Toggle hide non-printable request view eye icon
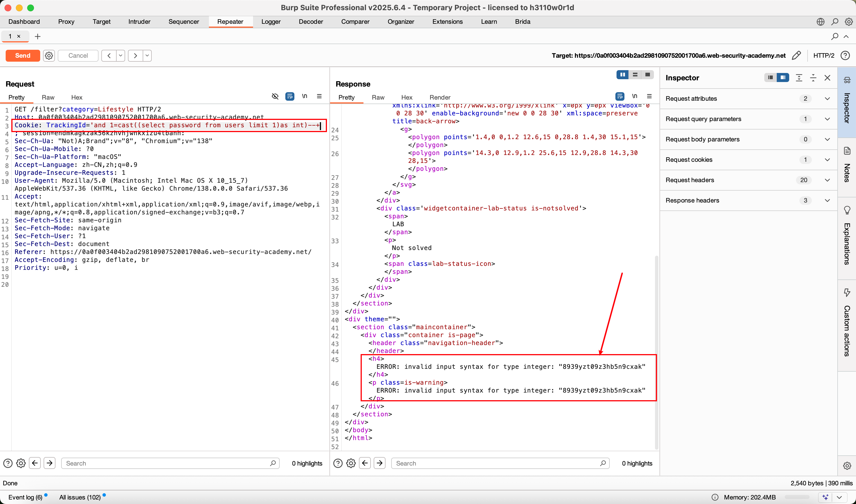This screenshot has width=856, height=504. 275,96
